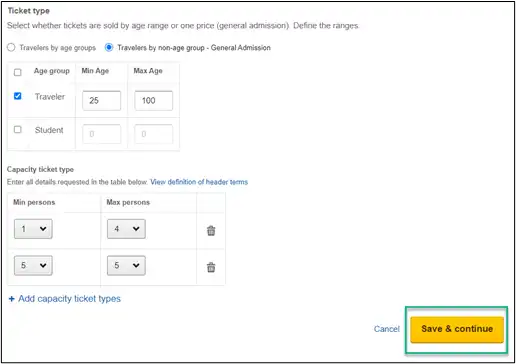516x364 pixels.
Task: Uncheck the Traveler age group checkbox
Action: point(18,96)
